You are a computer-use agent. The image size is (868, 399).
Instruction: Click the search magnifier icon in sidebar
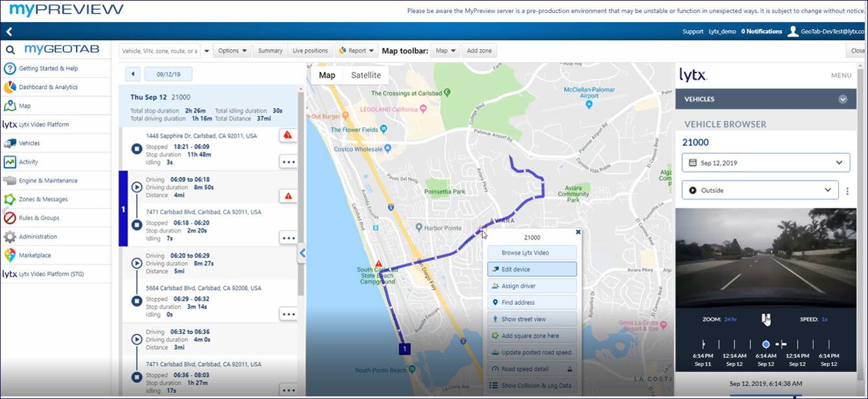pos(10,50)
